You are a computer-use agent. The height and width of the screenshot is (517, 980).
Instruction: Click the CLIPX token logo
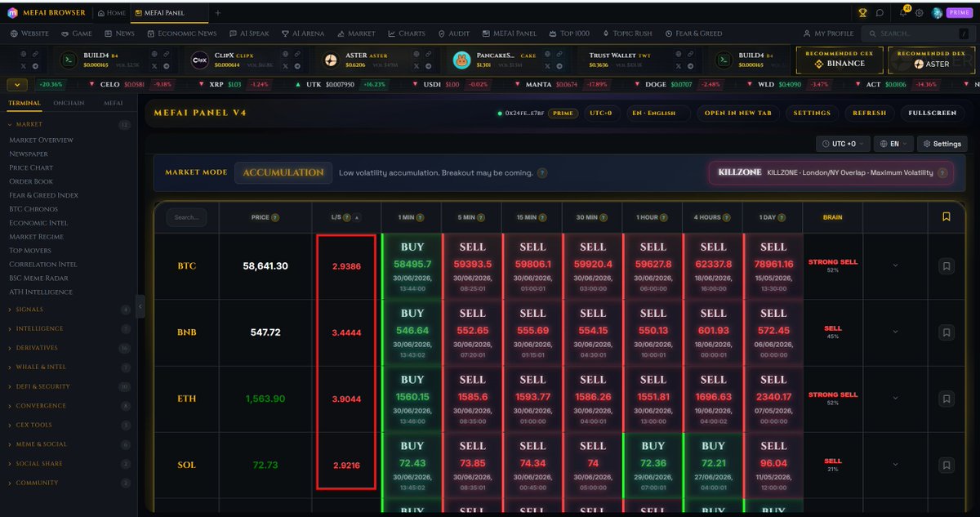(x=200, y=60)
